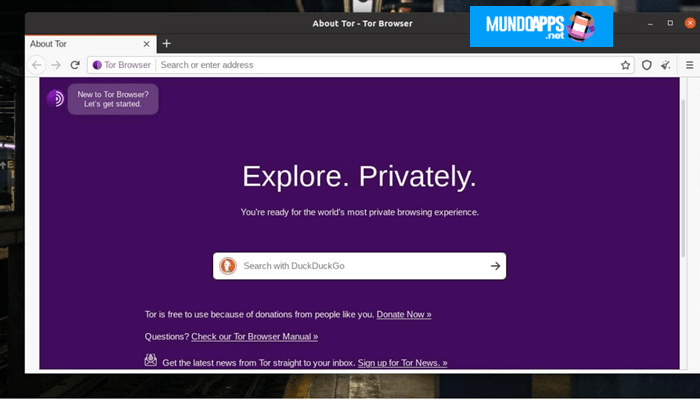Focus the Search with DuckDuckGo box
The height and width of the screenshot is (400, 700).
(x=359, y=266)
